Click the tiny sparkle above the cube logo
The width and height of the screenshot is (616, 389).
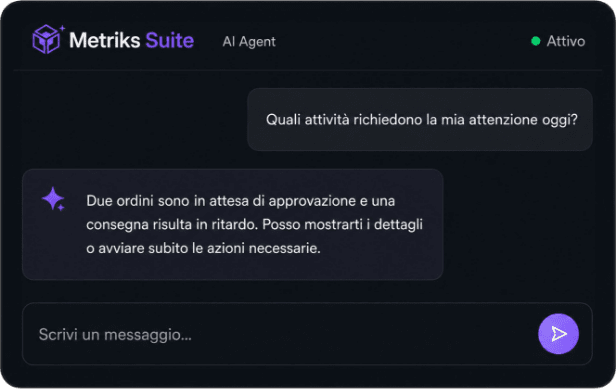(x=62, y=28)
